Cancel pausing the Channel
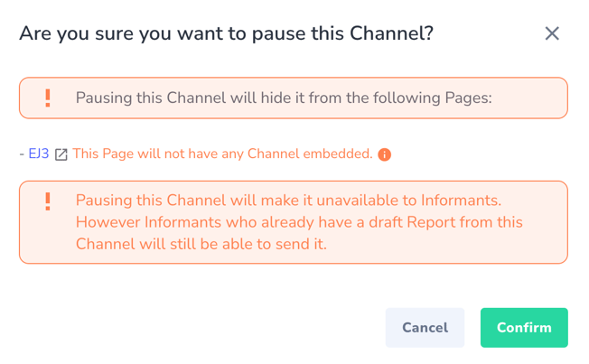This screenshot has height=364, width=589. coord(425,328)
